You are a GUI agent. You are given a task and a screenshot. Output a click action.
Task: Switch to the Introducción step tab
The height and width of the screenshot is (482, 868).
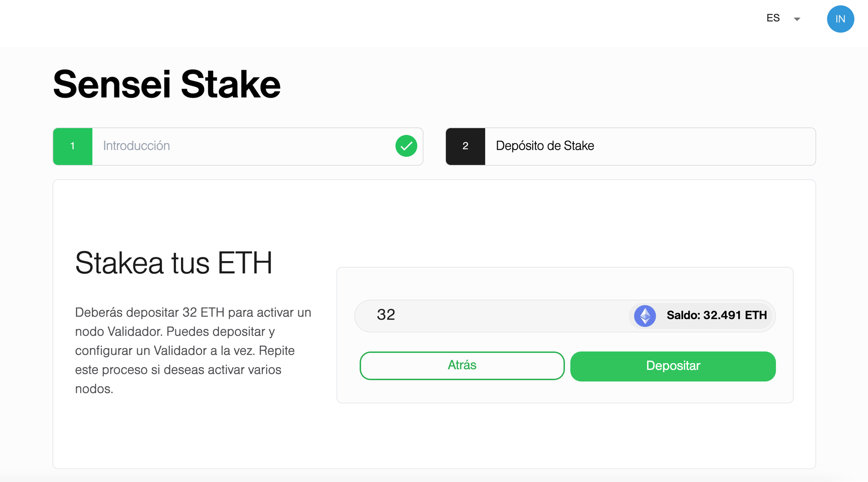(237, 146)
